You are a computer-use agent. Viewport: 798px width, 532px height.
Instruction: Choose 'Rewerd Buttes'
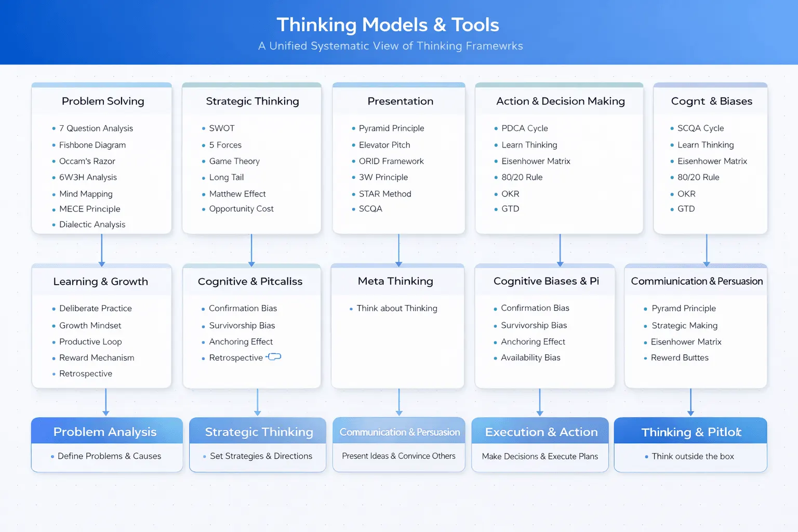680,357
